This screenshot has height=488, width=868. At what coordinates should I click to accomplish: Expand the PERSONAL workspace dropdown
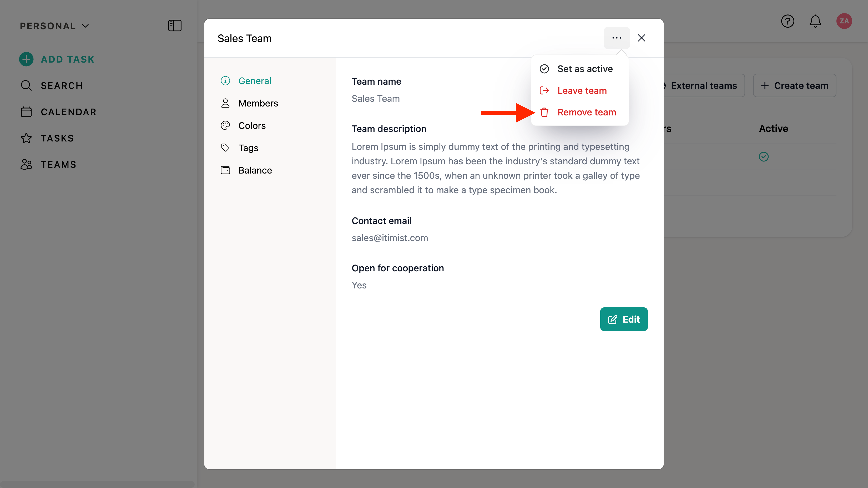(x=54, y=26)
